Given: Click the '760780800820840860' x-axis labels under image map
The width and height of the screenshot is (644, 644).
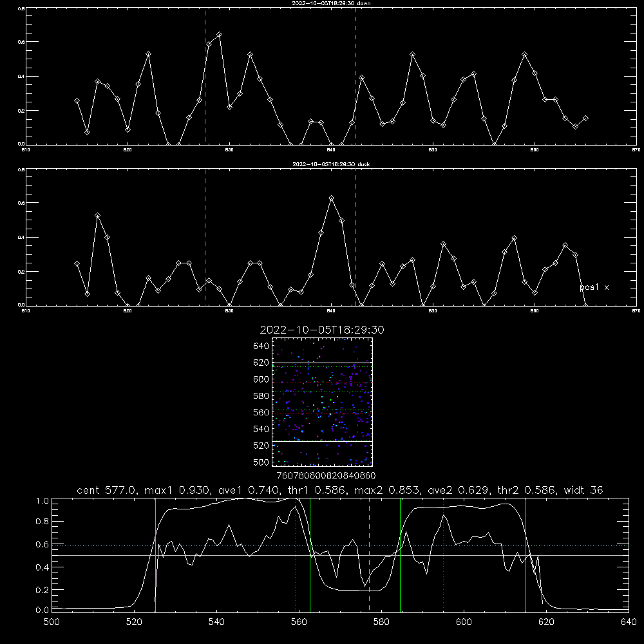Looking at the screenshot, I should pyautogui.click(x=326, y=476).
